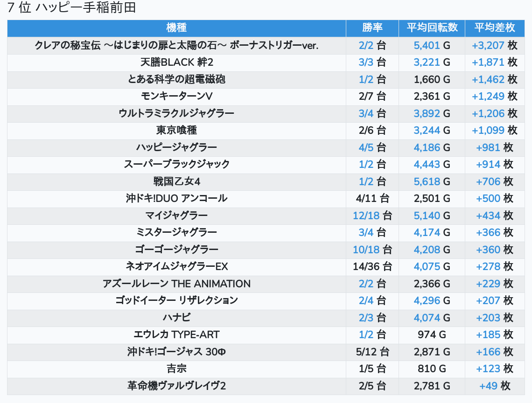Open the 戦国乙女4 machine entry
The height and width of the screenshot is (403, 532).
pos(176,182)
